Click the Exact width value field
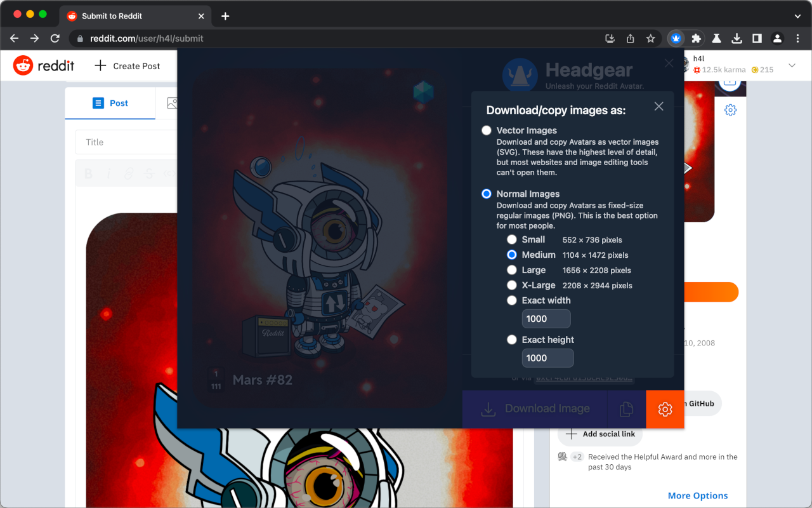This screenshot has height=508, width=812. coord(546,319)
